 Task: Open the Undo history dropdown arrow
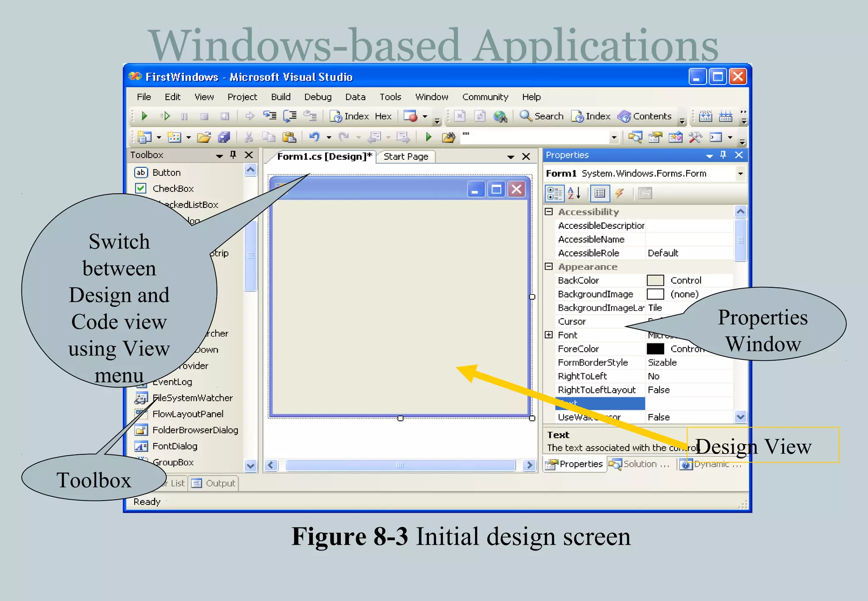coord(328,137)
